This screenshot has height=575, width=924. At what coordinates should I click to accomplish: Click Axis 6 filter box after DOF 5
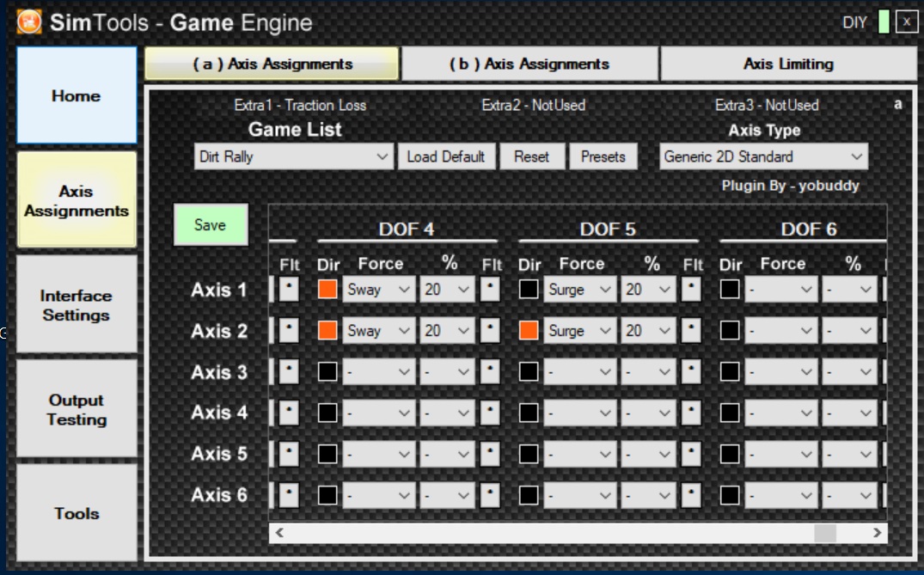pos(691,495)
